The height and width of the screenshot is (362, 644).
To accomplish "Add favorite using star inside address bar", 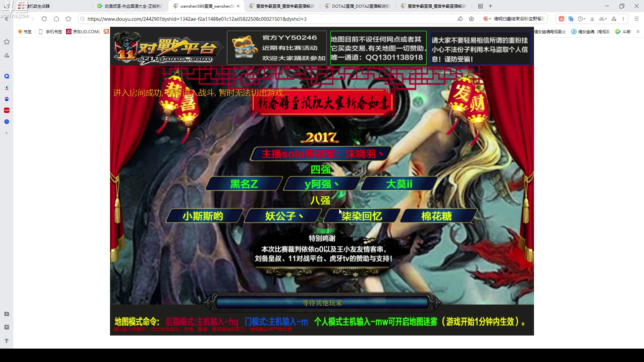I will click(x=472, y=19).
